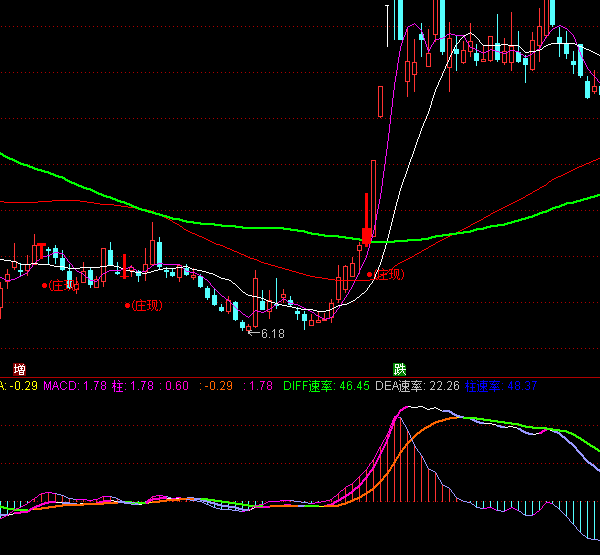Click the rightmost (庄现) signal text

point(389,273)
